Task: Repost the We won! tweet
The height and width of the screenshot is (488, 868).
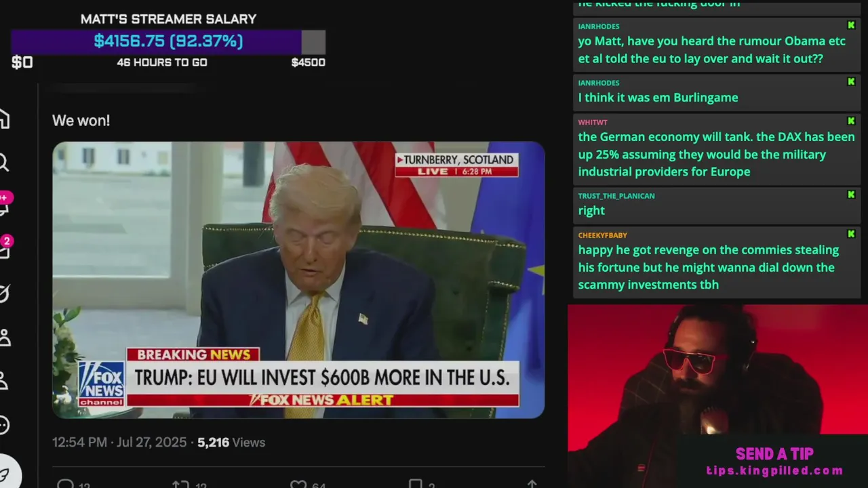Action: (180, 484)
